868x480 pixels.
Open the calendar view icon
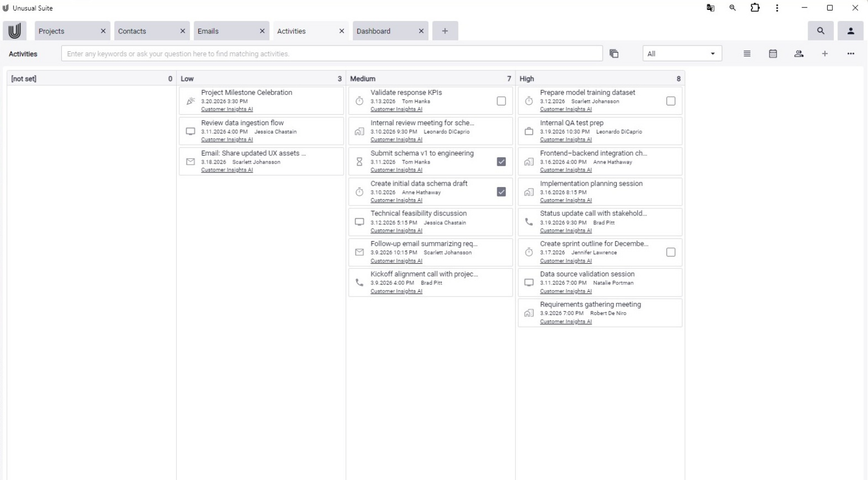click(x=773, y=53)
